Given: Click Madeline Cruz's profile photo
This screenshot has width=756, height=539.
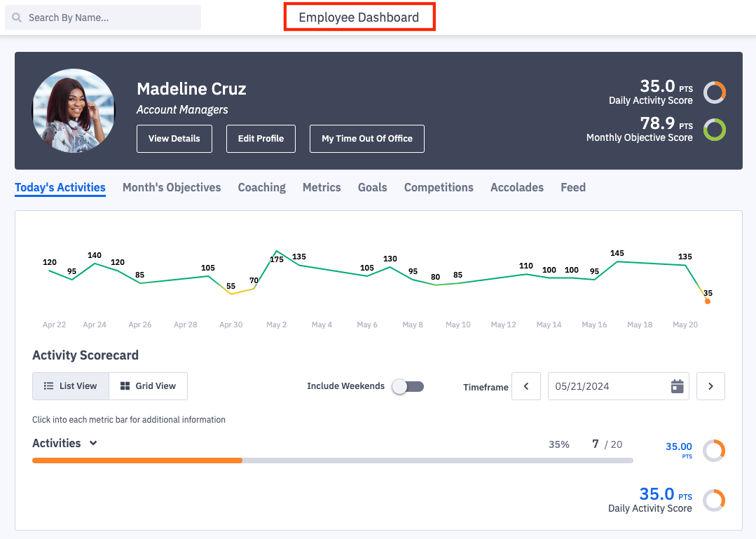Looking at the screenshot, I should 74,111.
